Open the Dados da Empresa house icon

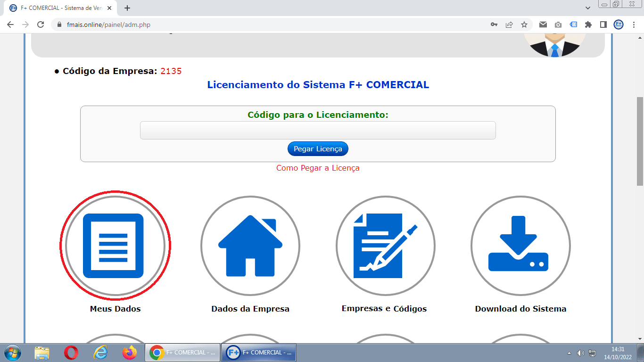coord(250,246)
